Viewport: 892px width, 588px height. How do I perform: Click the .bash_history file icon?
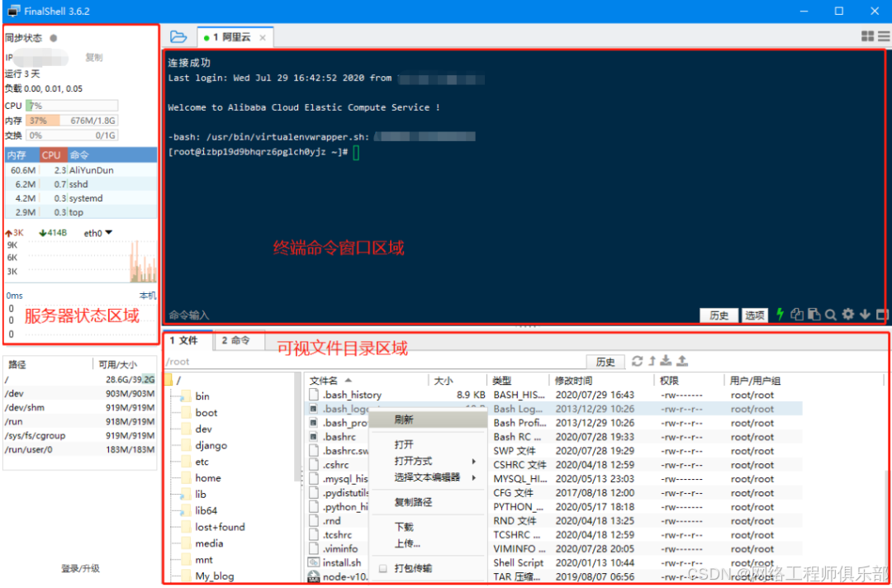pos(314,395)
